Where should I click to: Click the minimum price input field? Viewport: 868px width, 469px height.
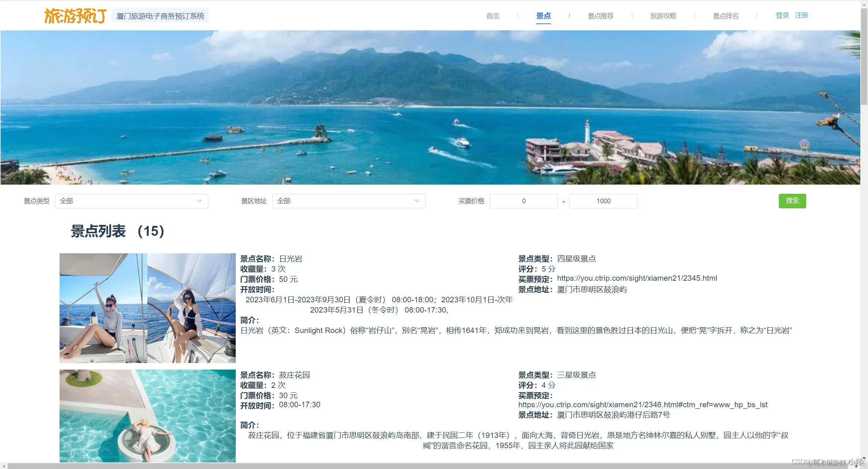(x=523, y=201)
